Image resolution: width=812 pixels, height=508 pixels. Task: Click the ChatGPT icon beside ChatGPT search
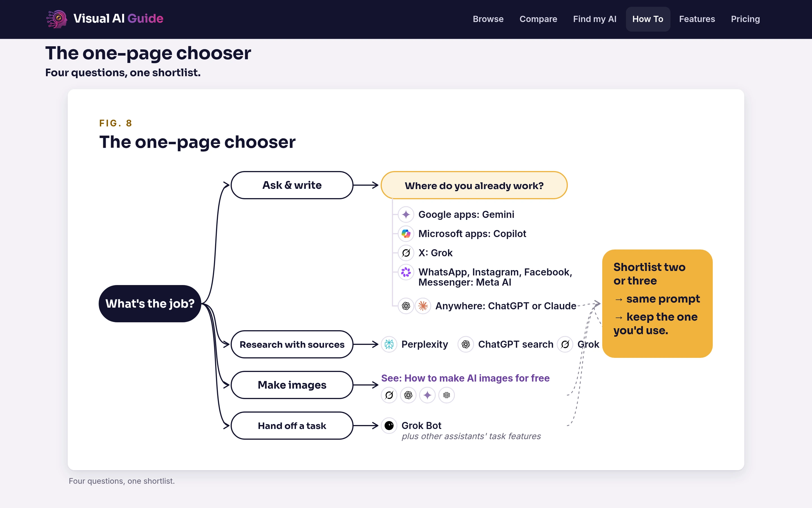click(x=466, y=344)
